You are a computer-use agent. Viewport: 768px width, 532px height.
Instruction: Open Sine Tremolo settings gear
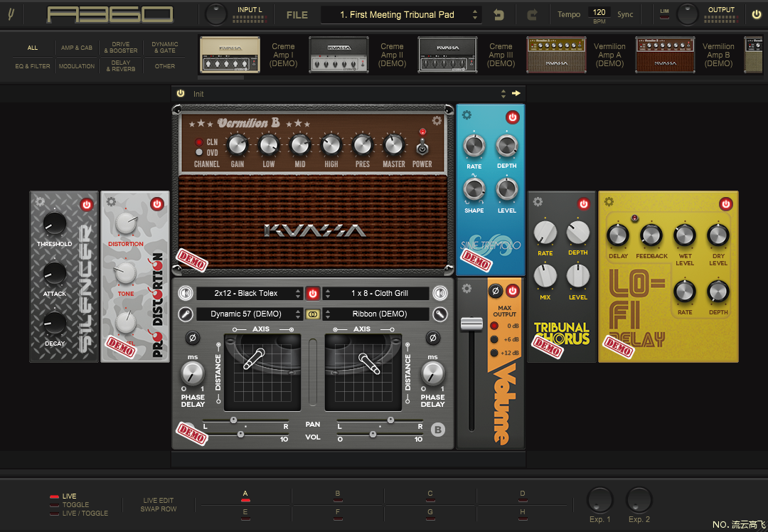[x=466, y=115]
